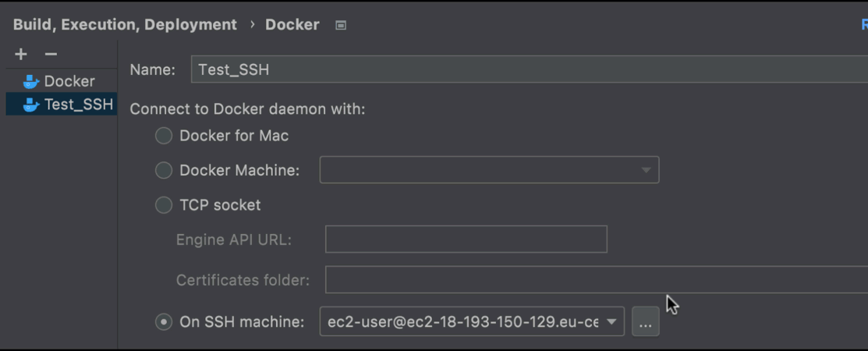Select the Docker label in the configuration list
This screenshot has width=868, height=351.
point(69,81)
